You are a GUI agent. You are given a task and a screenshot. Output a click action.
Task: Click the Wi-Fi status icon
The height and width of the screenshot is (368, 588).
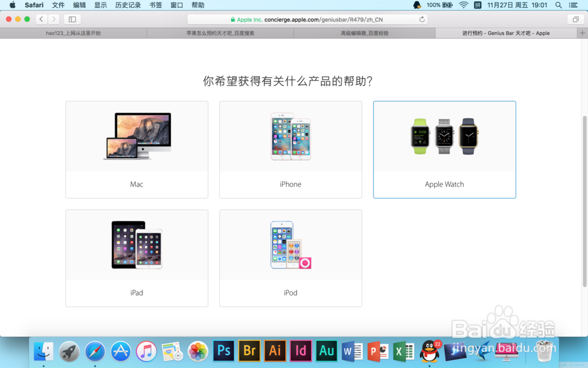tap(463, 5)
